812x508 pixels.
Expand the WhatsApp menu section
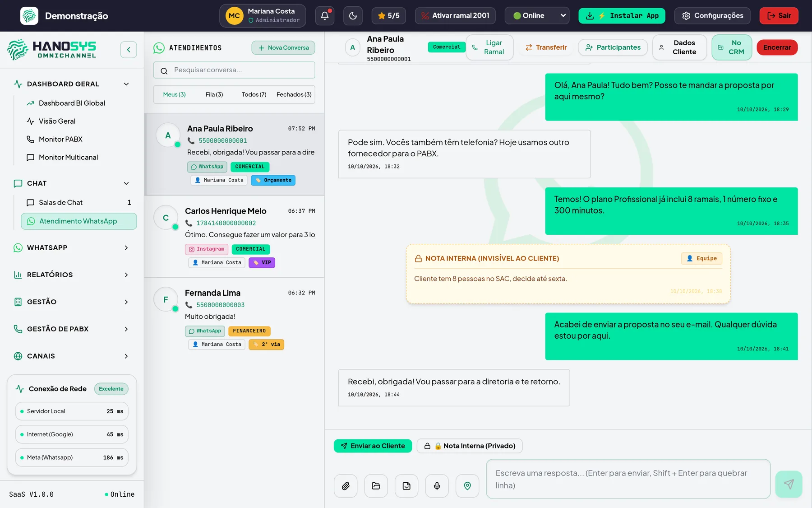click(x=72, y=247)
